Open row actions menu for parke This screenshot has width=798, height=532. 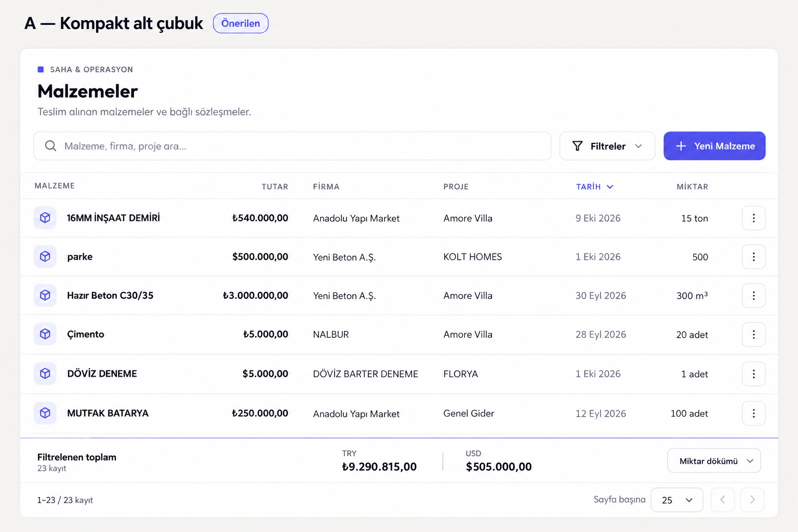[x=753, y=257]
